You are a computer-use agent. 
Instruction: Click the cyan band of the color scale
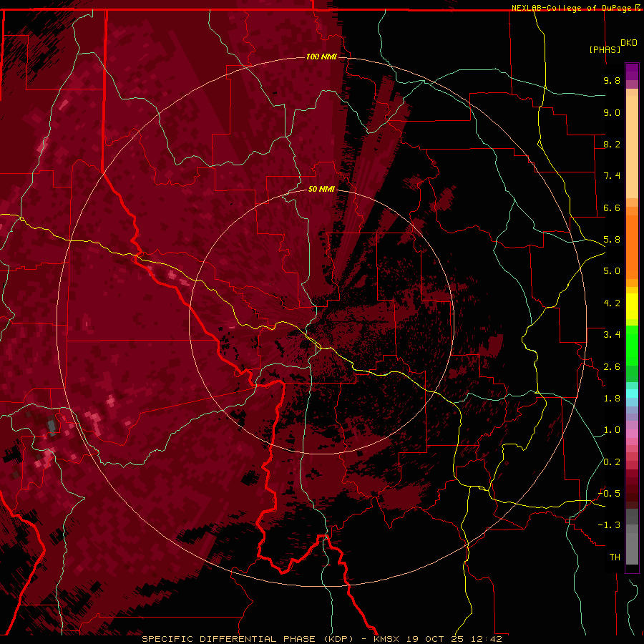pos(632,394)
